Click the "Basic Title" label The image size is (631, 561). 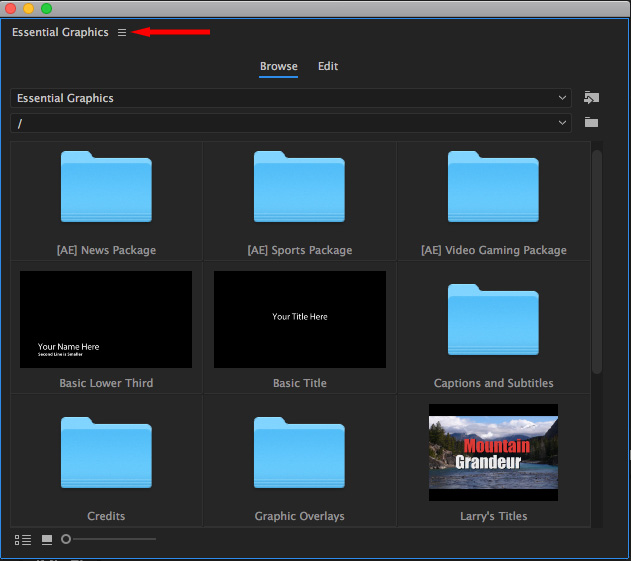pyautogui.click(x=300, y=383)
